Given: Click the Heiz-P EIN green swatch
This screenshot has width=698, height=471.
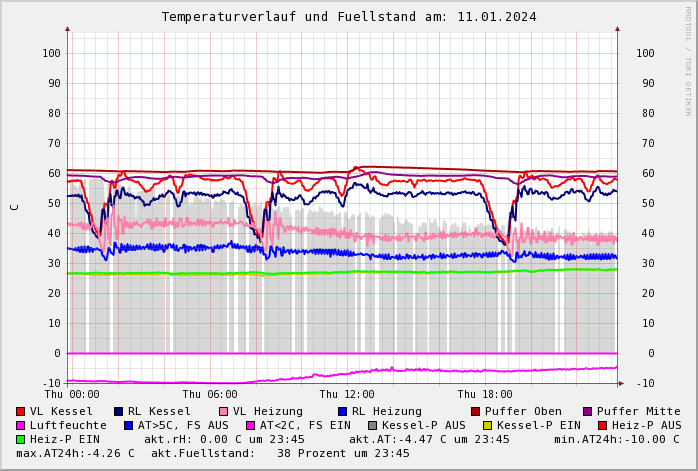Looking at the screenshot, I should pos(20,439).
